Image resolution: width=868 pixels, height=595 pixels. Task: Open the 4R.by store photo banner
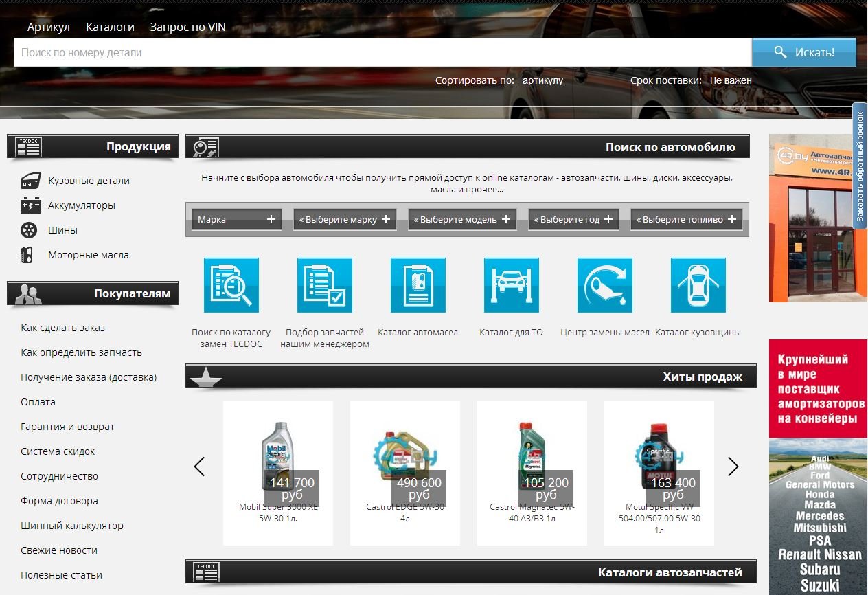[818, 218]
